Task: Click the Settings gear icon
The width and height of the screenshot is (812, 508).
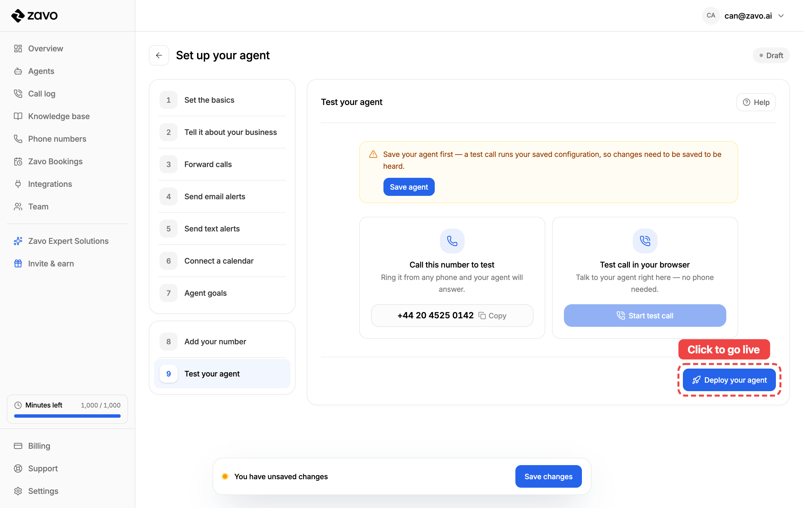Action: click(18, 491)
